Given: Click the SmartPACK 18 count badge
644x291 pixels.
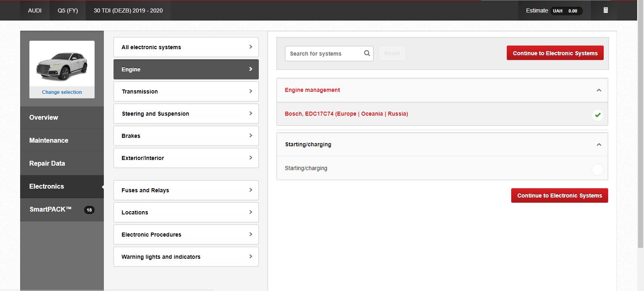Looking at the screenshot, I should click(89, 210).
